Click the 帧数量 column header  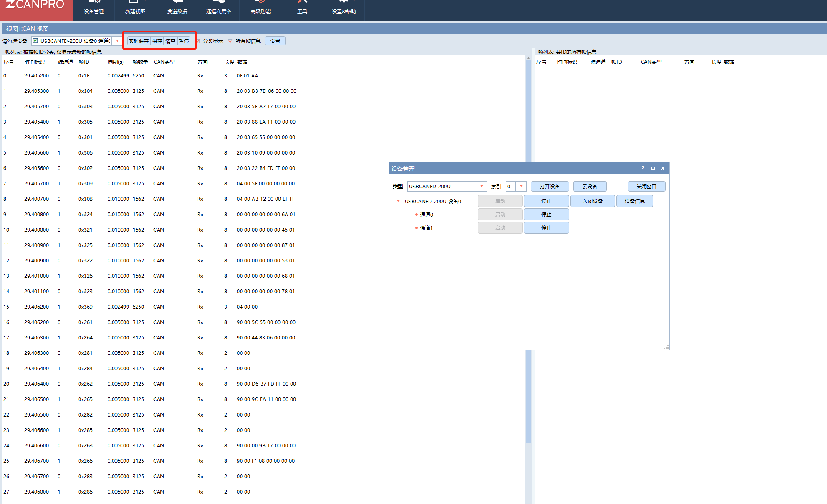tap(140, 62)
